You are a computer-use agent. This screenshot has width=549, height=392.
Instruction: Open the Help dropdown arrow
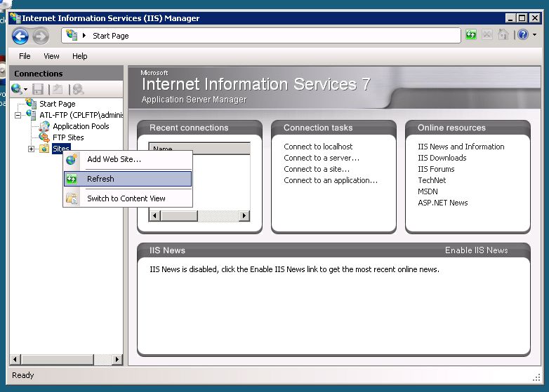click(534, 35)
